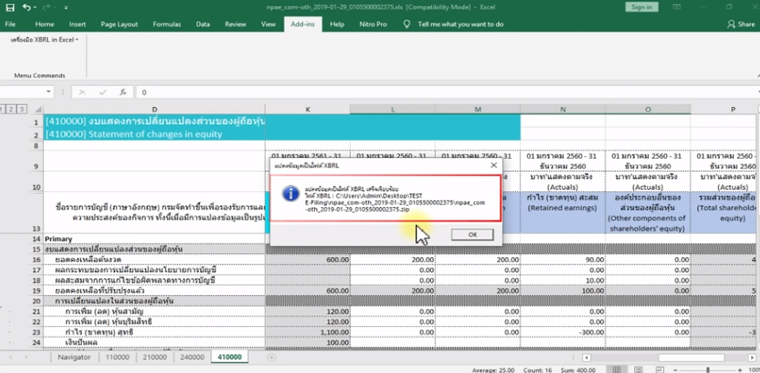Click the 'Tell me what you want to do' box
760x373 pixels.
[x=460, y=24]
